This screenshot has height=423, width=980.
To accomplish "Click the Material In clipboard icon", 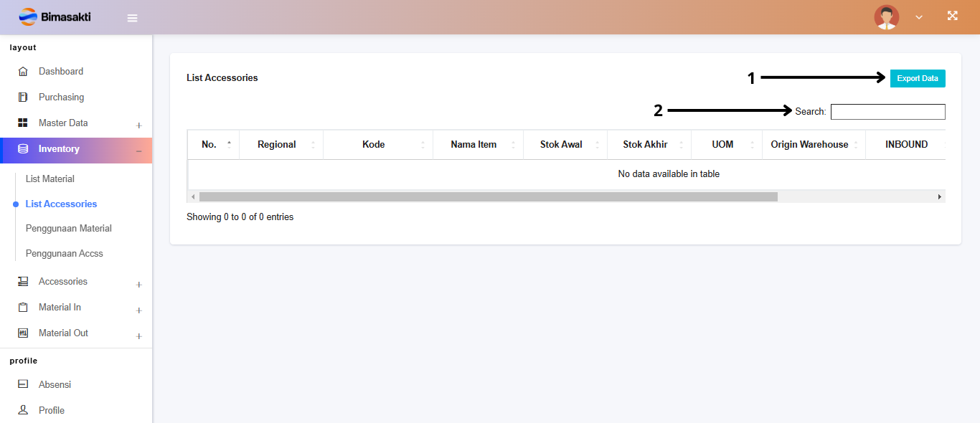I will pos(23,308).
